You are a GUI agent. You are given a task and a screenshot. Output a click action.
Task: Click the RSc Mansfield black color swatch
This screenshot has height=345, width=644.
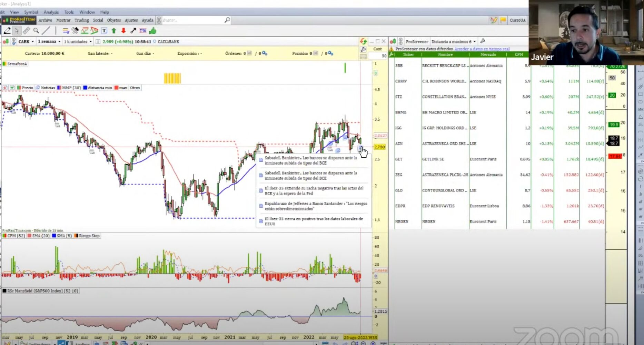(x=4, y=291)
